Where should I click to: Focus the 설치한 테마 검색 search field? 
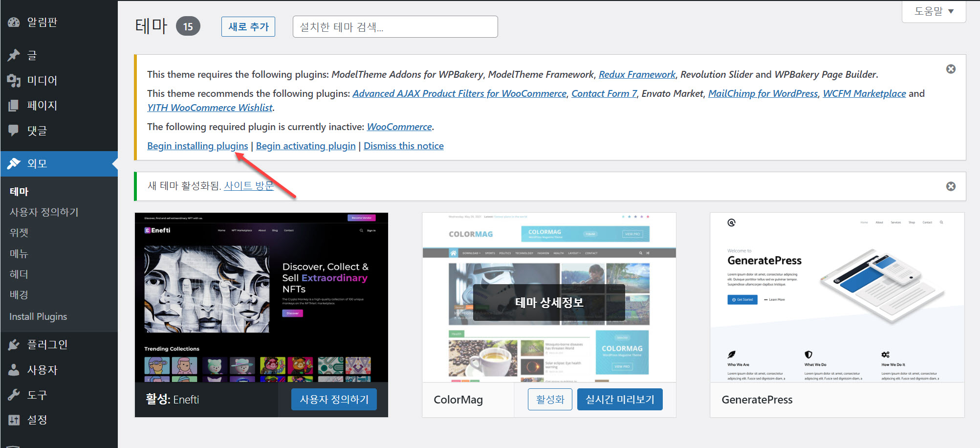[x=395, y=27]
